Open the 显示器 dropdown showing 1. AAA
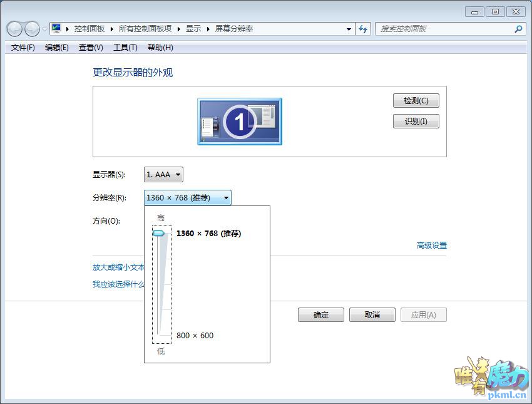The height and width of the screenshot is (404, 532). tap(163, 175)
